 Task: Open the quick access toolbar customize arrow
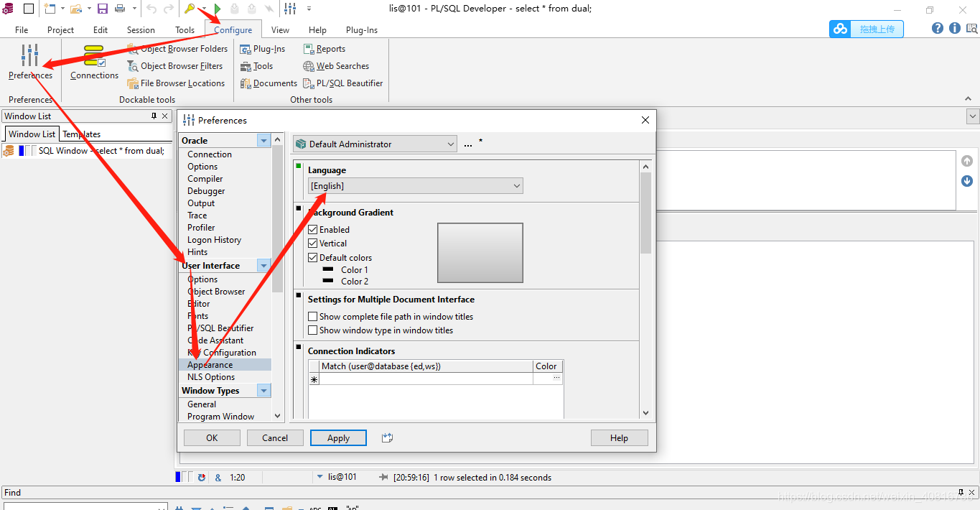point(309,9)
